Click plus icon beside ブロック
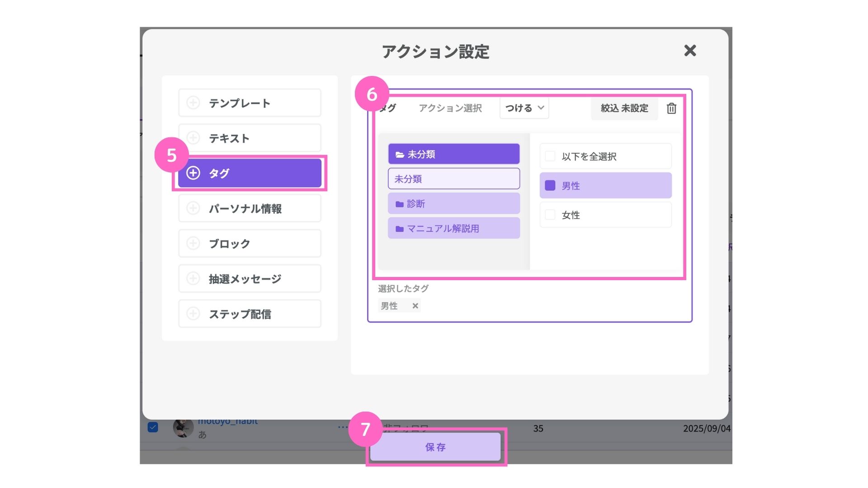The width and height of the screenshot is (868, 488). pyautogui.click(x=193, y=244)
